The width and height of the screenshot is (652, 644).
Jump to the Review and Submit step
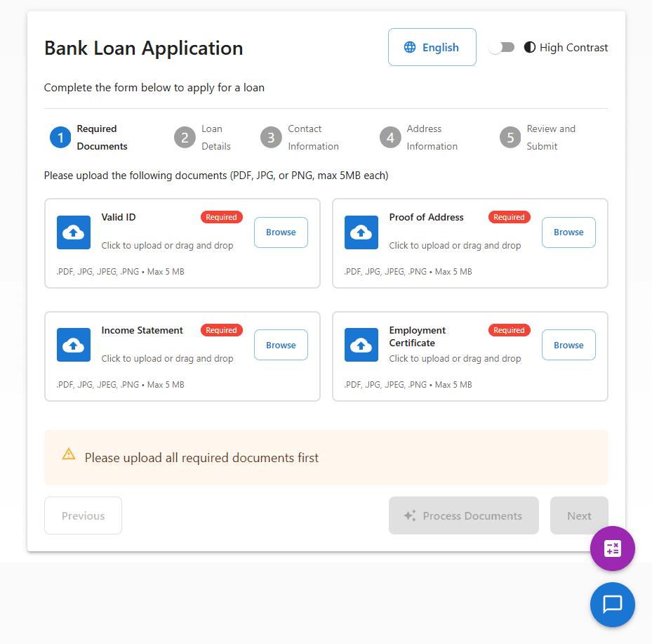[x=510, y=138]
